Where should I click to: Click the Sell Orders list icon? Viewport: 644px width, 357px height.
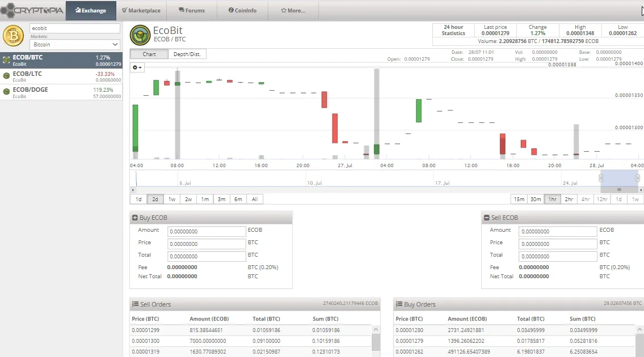[135, 304]
